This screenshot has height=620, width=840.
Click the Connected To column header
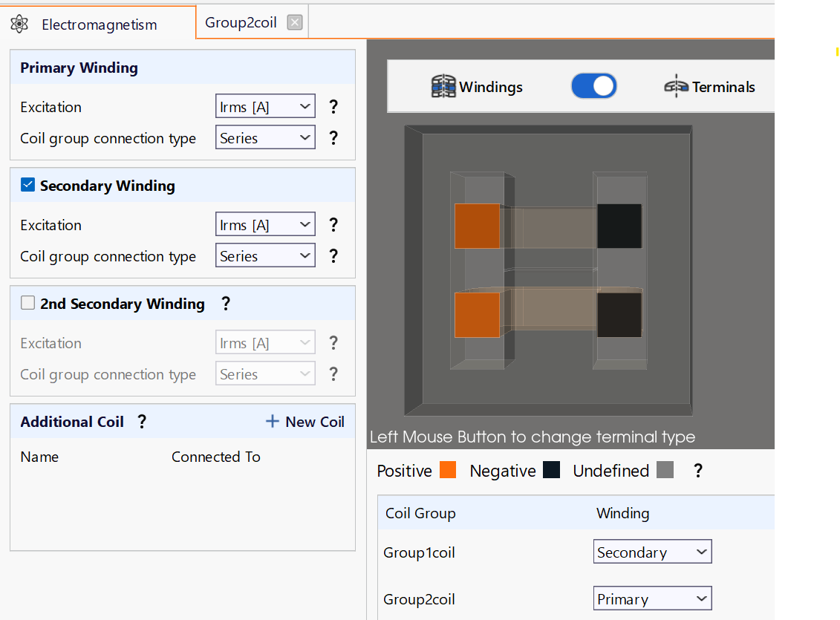[x=216, y=457]
